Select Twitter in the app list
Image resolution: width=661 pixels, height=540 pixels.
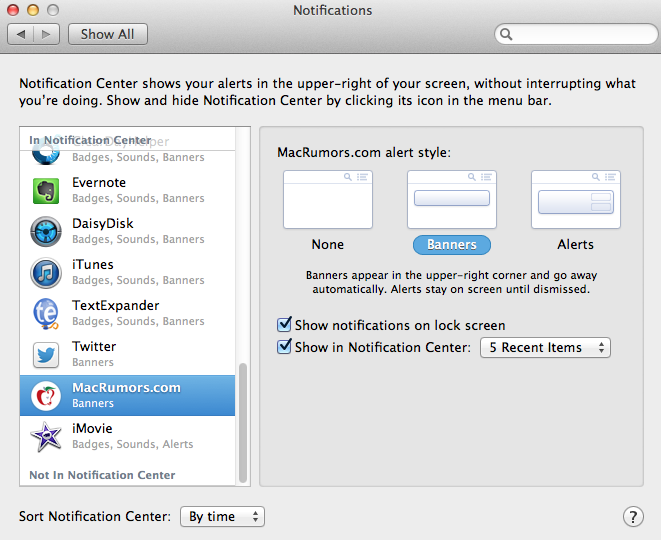pos(127,355)
